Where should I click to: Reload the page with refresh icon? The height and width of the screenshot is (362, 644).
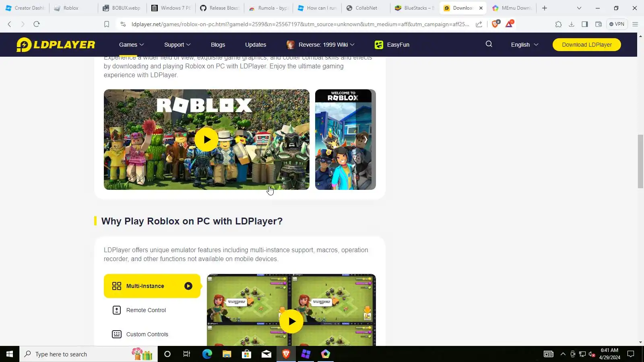tap(37, 24)
